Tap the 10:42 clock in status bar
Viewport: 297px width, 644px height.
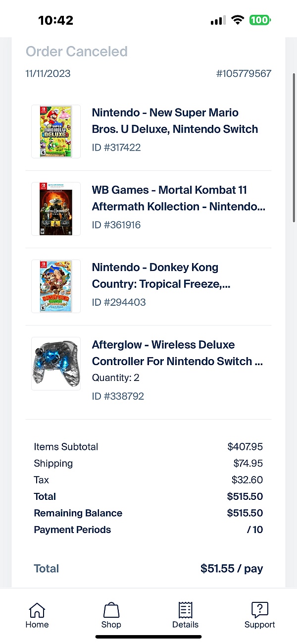point(55,20)
